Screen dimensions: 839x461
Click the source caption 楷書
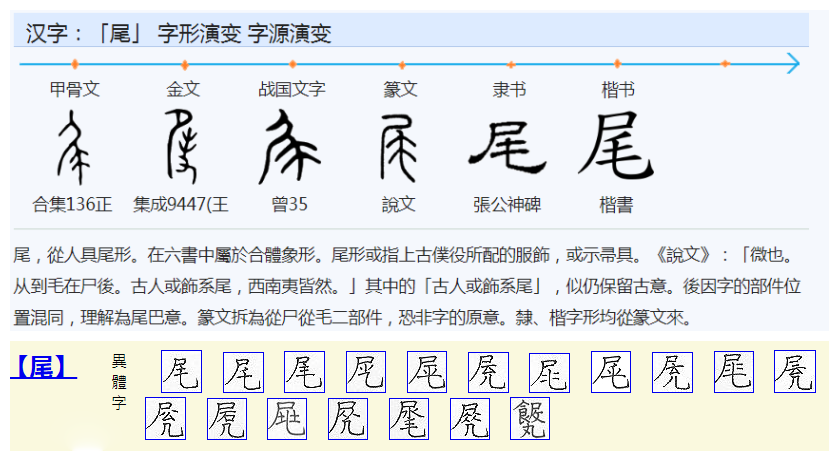tap(616, 204)
